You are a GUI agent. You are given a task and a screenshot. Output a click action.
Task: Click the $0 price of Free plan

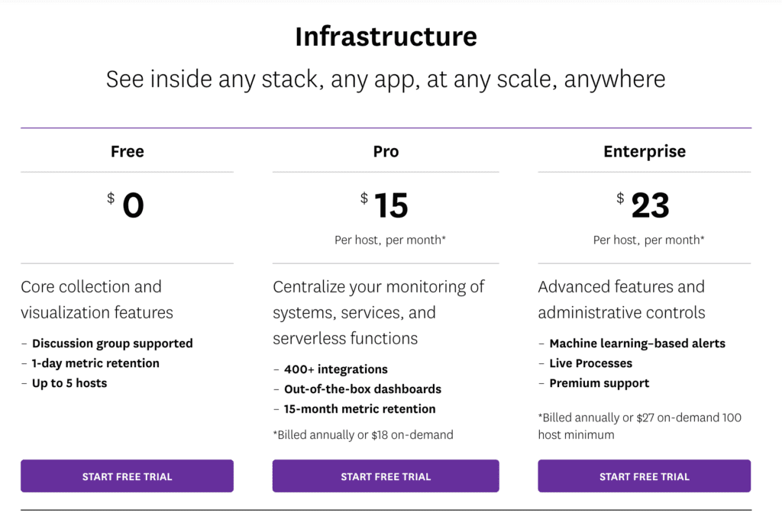[x=126, y=205]
